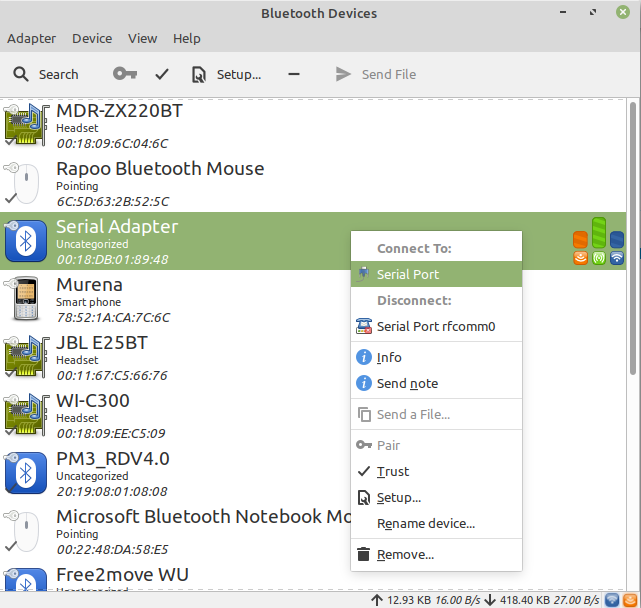Click the upload speed 16.00 B/s
Image resolution: width=641 pixels, height=608 pixels.
coord(457,600)
